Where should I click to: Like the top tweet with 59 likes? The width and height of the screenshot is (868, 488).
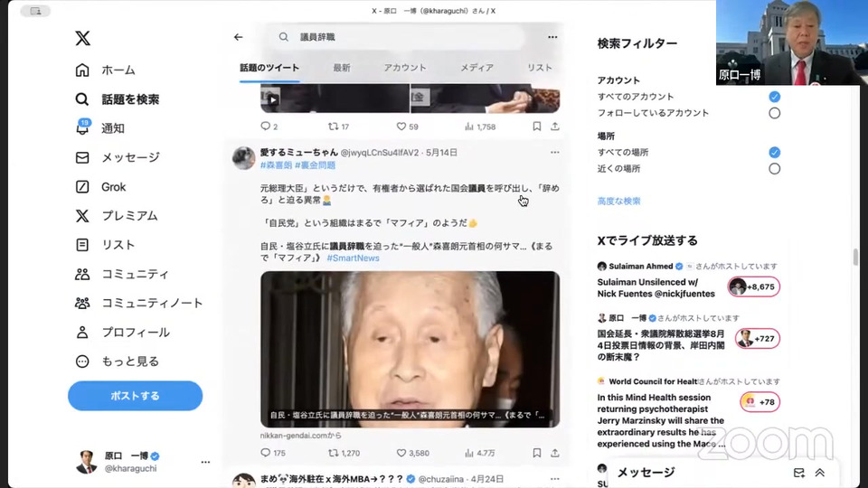408,127
